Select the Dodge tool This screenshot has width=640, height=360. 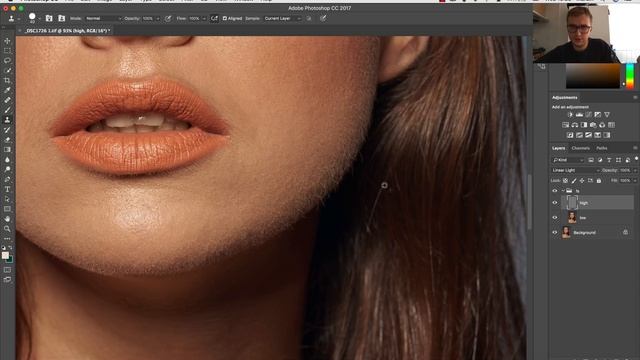[7, 169]
